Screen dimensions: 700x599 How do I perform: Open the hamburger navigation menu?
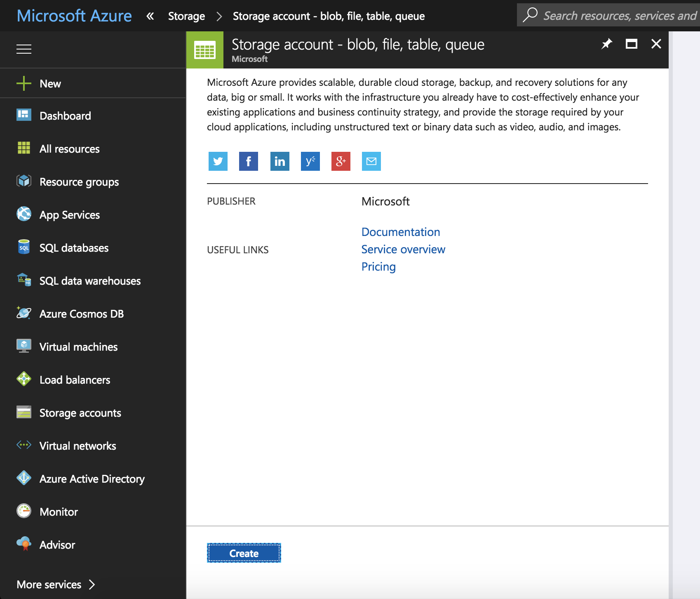[x=24, y=49]
